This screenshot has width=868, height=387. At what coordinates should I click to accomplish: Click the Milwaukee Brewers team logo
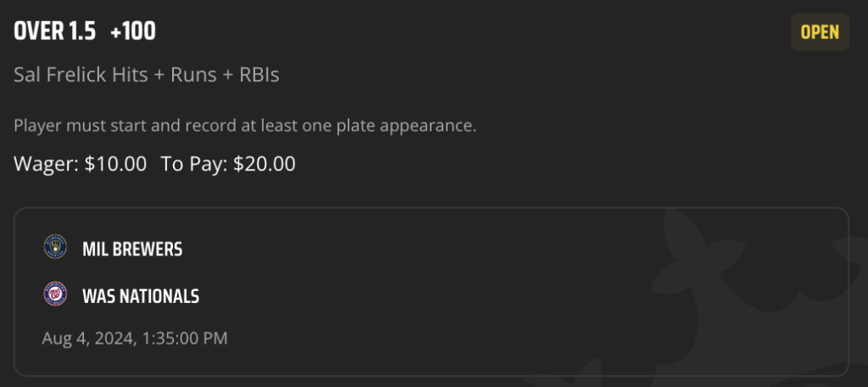(x=55, y=247)
